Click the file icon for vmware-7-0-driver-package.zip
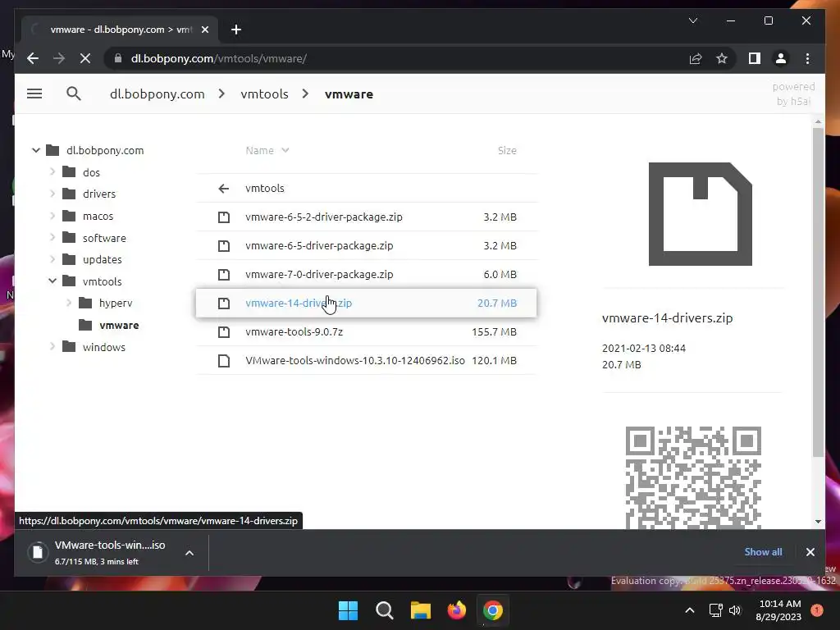The height and width of the screenshot is (630, 840). [224, 274]
